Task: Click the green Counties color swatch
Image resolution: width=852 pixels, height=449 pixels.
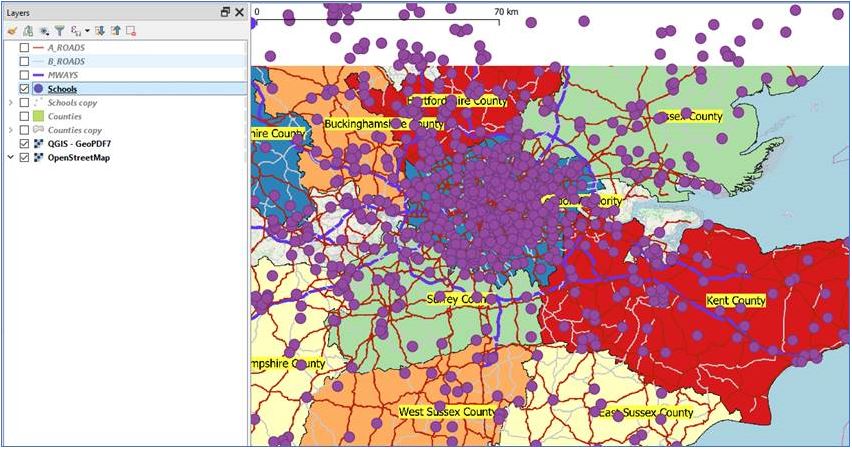Action: point(38,116)
